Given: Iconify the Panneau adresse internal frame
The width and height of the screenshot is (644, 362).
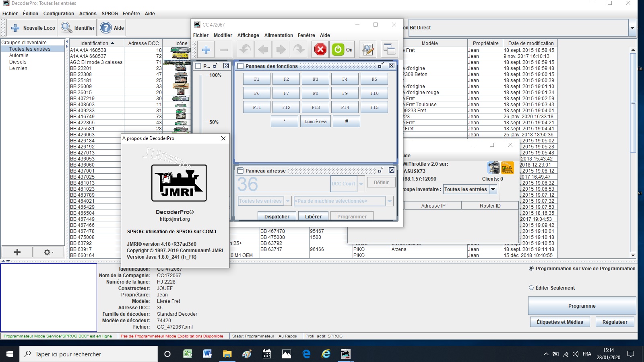Looking at the screenshot, I should [x=380, y=170].
